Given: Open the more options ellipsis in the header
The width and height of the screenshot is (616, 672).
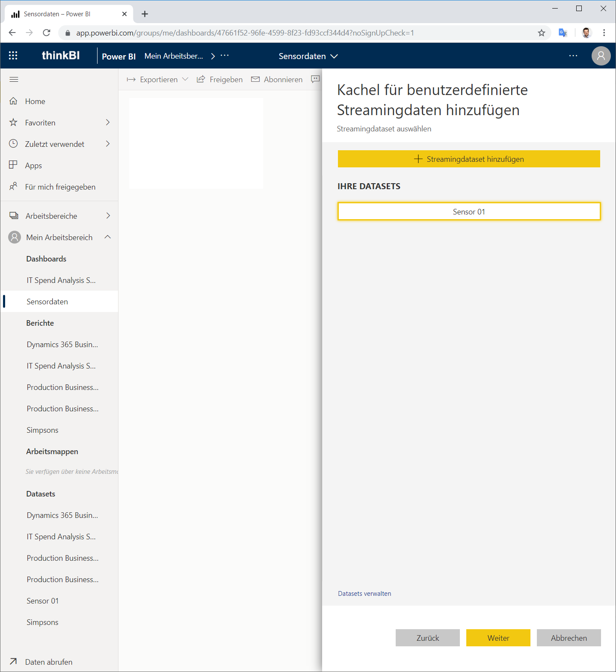Looking at the screenshot, I should (x=573, y=56).
